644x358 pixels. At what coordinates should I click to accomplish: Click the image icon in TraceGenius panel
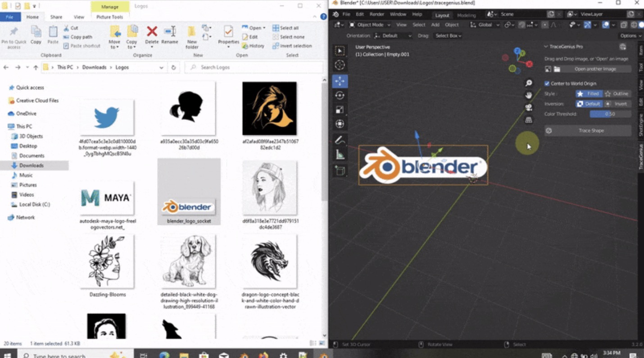click(548, 69)
